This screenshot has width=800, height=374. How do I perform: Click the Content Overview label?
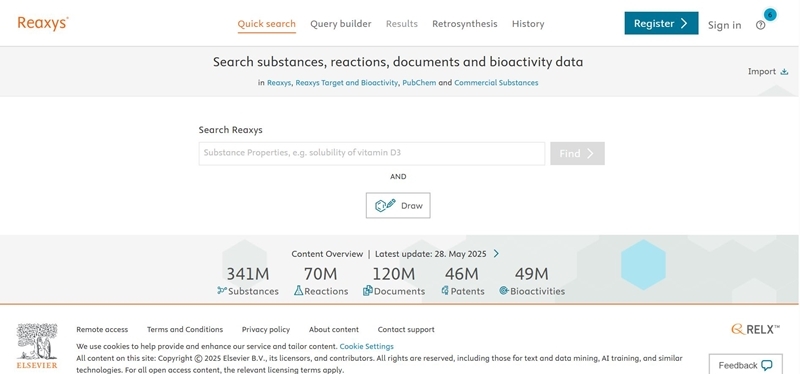tap(327, 254)
